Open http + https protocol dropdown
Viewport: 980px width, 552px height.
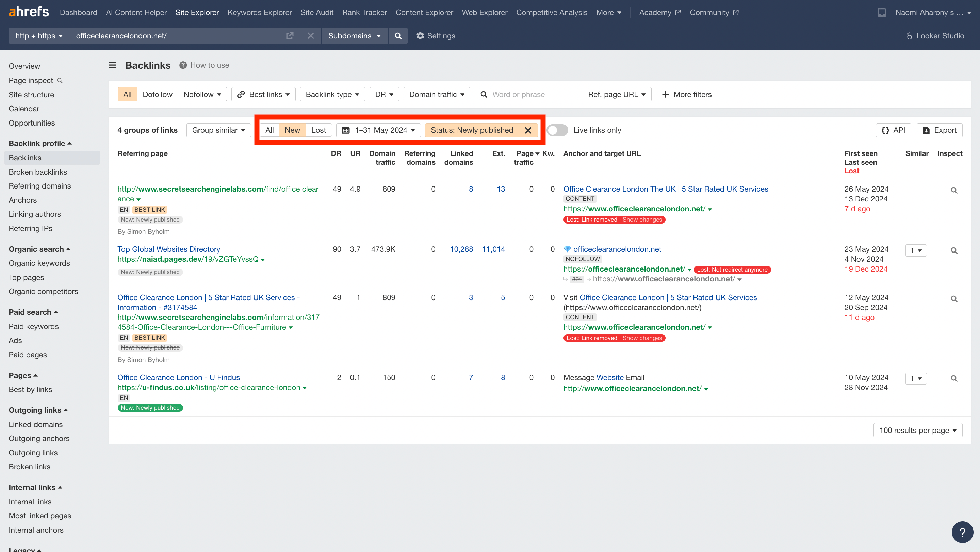point(39,36)
